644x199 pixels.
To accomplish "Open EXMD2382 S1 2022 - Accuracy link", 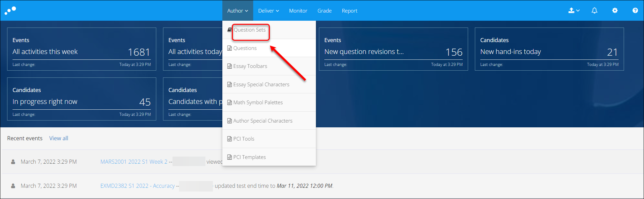I will [138, 186].
